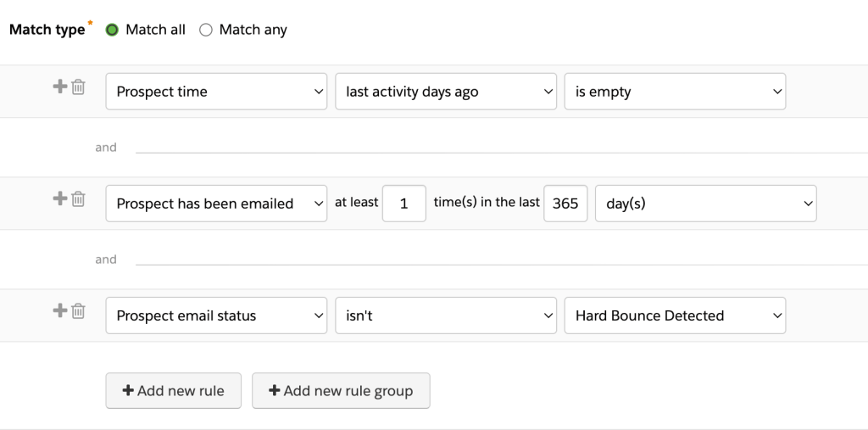This screenshot has width=868, height=430.
Task: Delete the Prospect has been emailed rule
Action: click(78, 198)
